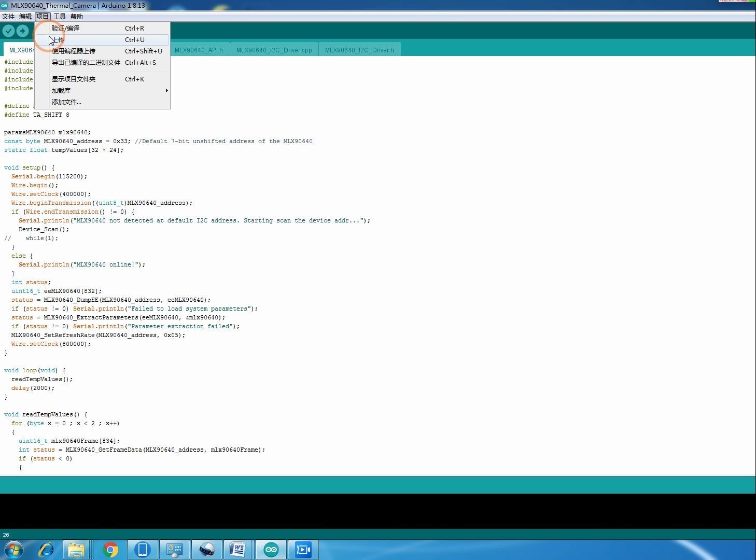Click inside the black console output area
The height and width of the screenshot is (560, 756).
click(377, 511)
